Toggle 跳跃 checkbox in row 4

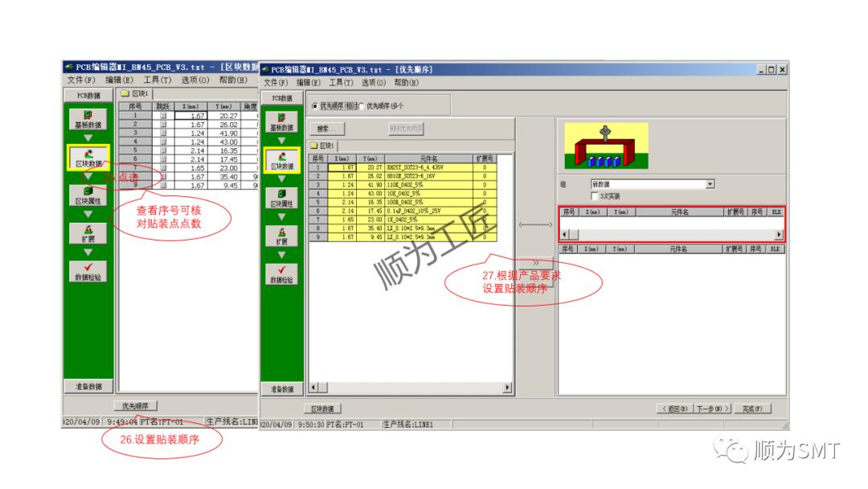click(x=163, y=142)
